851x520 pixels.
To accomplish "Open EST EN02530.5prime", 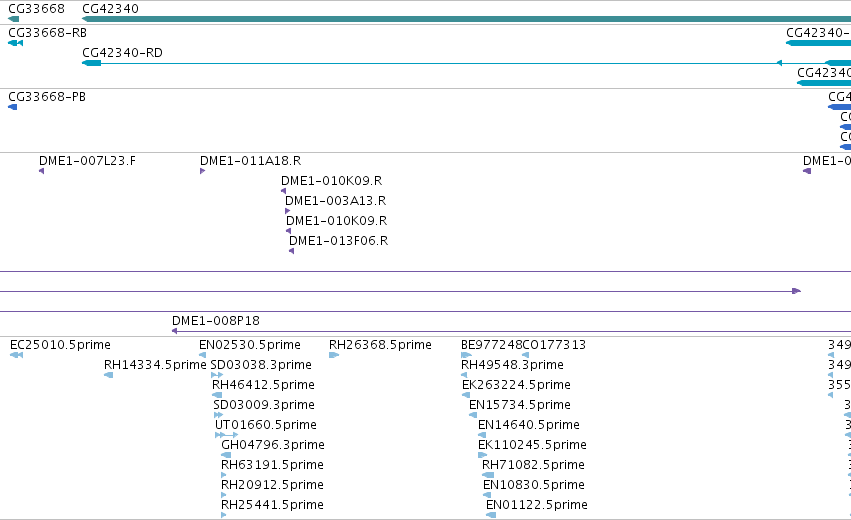I will pyautogui.click(x=250, y=345).
